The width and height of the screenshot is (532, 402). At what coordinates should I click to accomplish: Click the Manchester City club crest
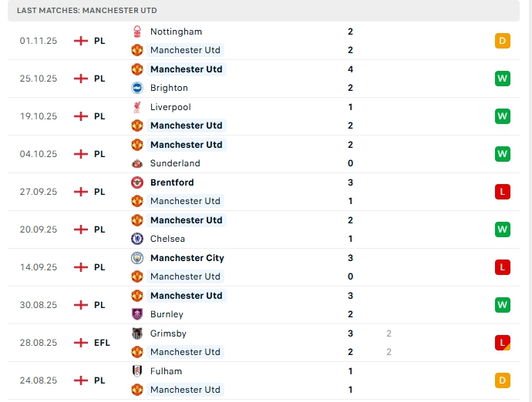(137, 258)
